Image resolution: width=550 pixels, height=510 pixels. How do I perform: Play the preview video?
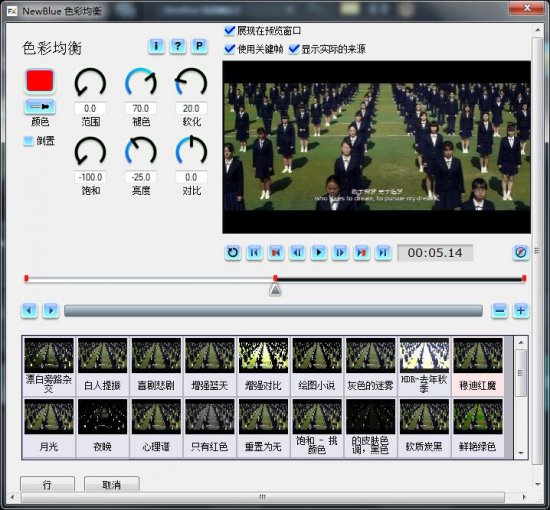click(319, 253)
